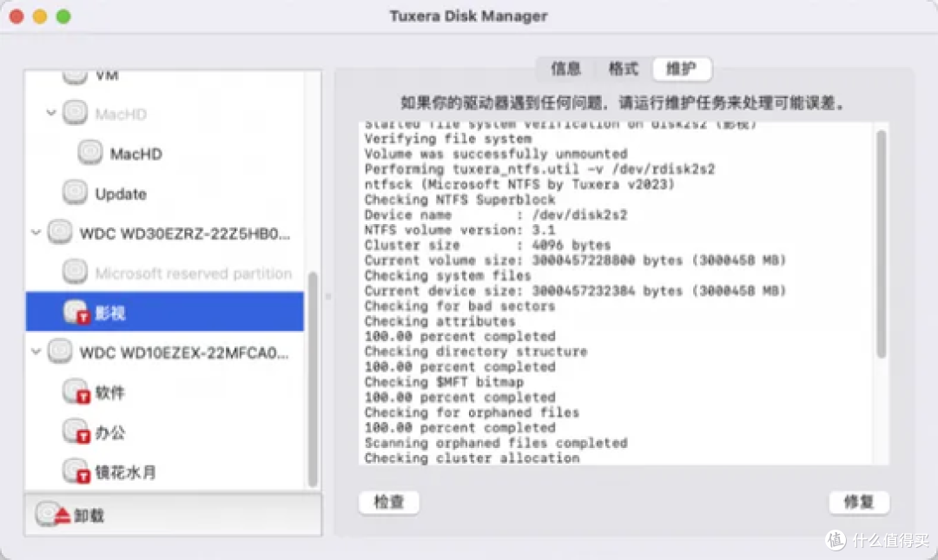Click the 镜花水月 Tuxera volume icon

click(x=76, y=471)
